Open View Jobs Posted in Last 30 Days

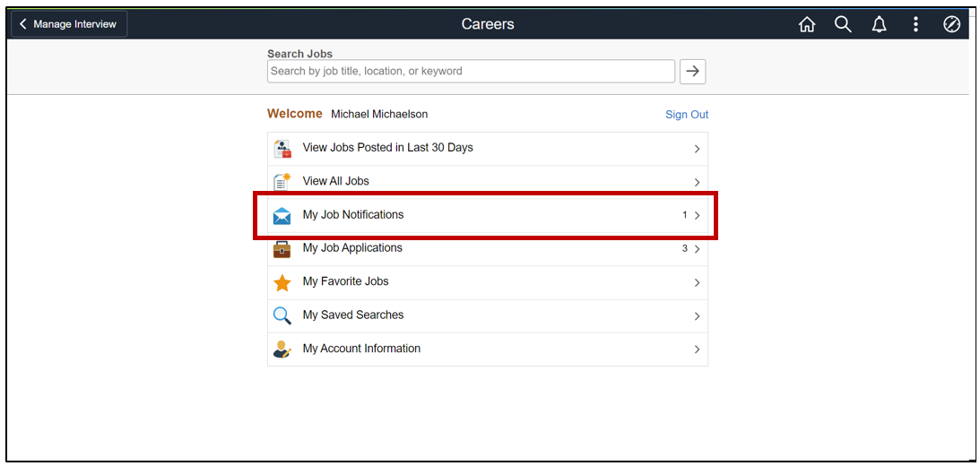pos(387,148)
